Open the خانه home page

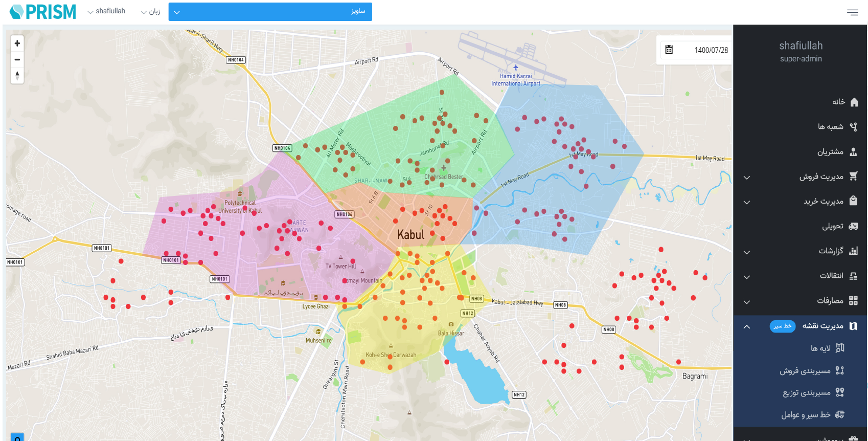(x=844, y=102)
